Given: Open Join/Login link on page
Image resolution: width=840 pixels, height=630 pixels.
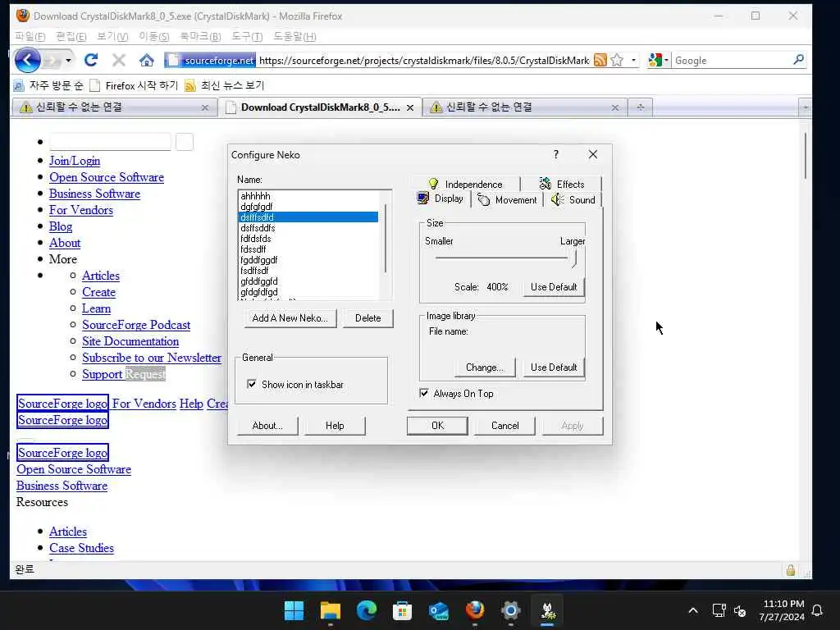Looking at the screenshot, I should (75, 161).
